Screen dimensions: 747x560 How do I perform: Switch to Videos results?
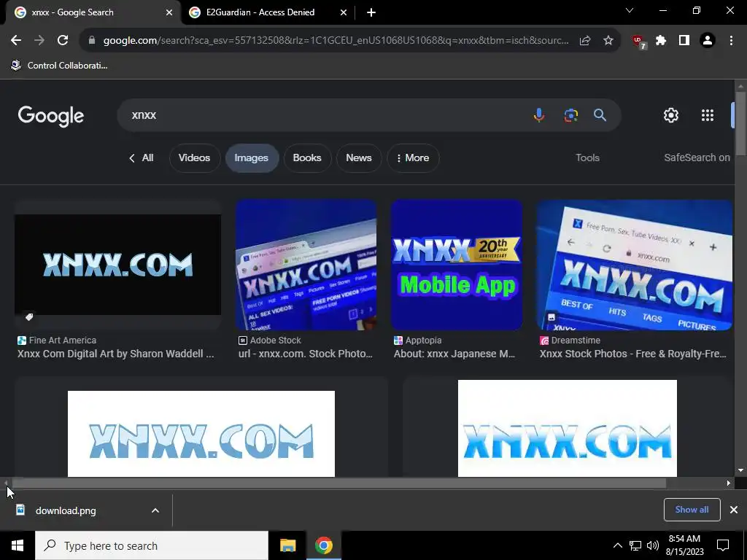point(194,158)
